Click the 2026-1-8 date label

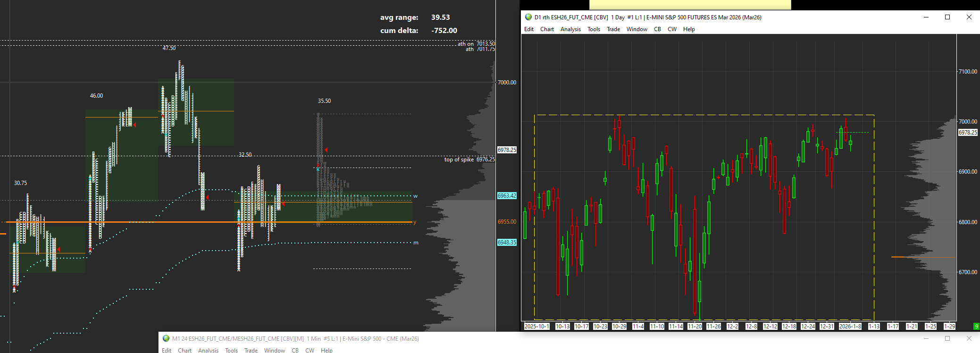[x=850, y=326]
